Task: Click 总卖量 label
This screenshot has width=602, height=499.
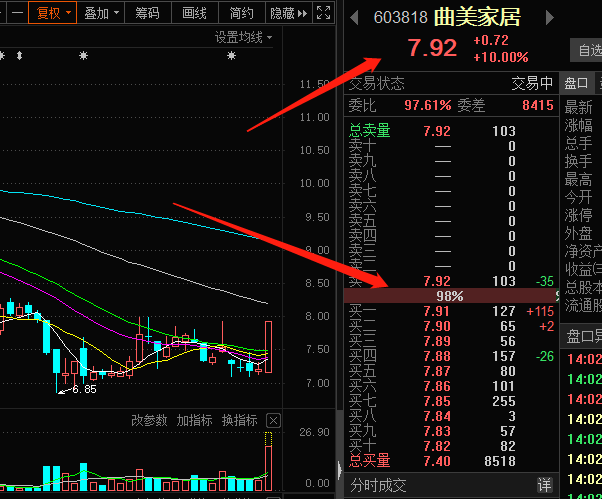Action: pyautogui.click(x=369, y=131)
